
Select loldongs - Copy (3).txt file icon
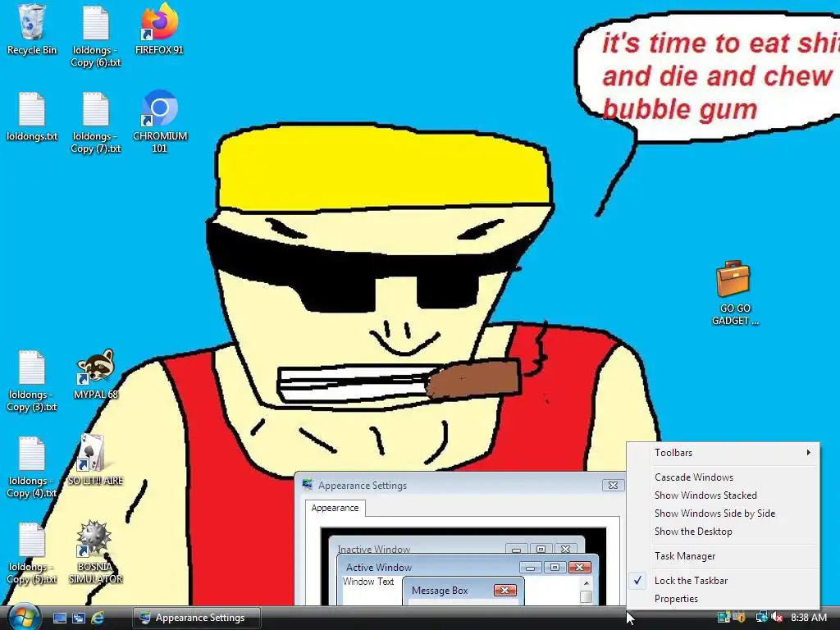pos(32,367)
